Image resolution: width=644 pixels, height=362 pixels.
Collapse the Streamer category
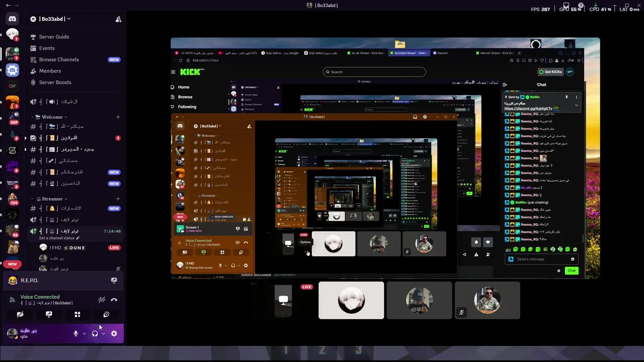tap(51, 199)
